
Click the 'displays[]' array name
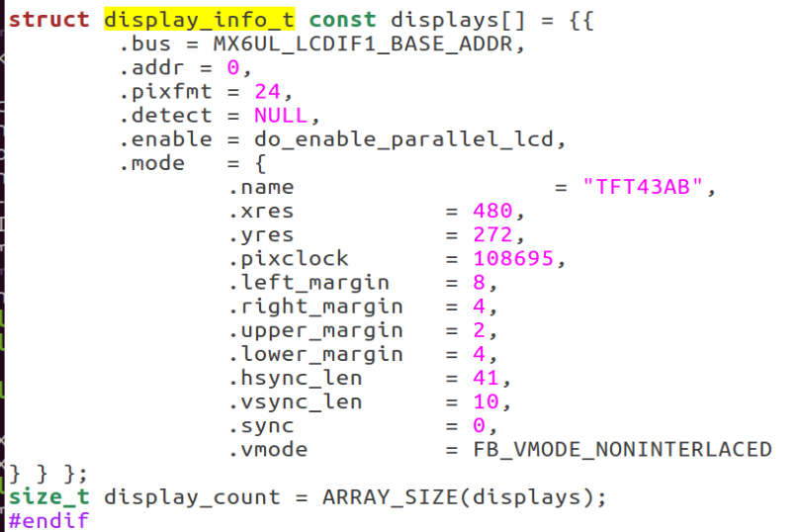458,21
